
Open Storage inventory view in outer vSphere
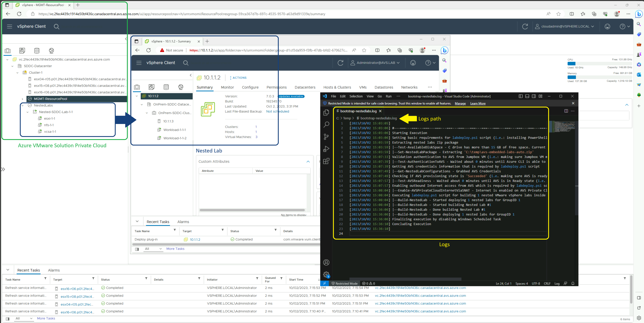37,51
